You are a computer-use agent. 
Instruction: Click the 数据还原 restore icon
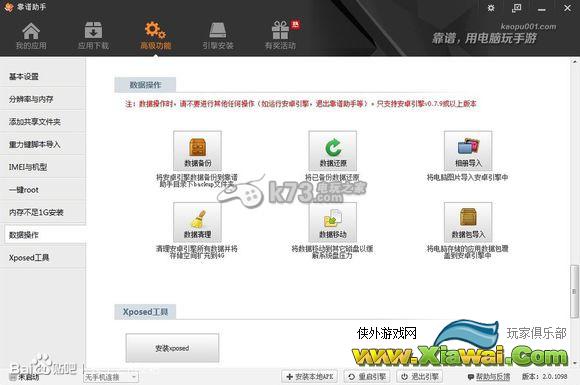coord(333,150)
